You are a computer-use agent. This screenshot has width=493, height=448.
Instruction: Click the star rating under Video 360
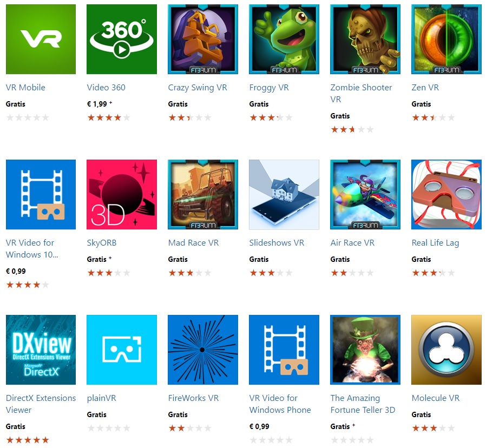click(108, 118)
